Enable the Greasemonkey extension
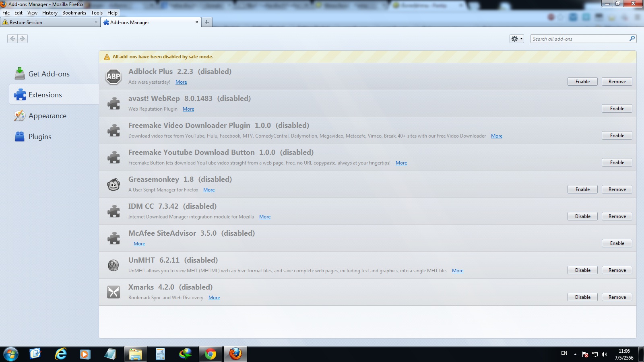 coord(582,189)
